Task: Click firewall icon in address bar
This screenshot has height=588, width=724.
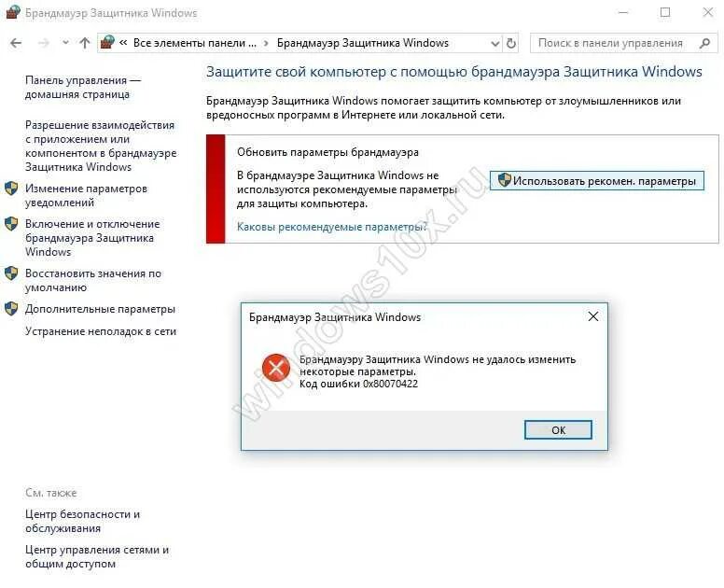Action: (x=107, y=43)
